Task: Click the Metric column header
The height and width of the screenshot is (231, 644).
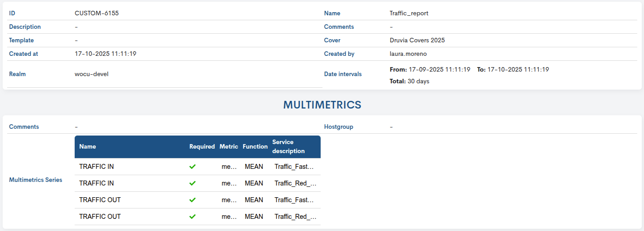Action: 229,147
